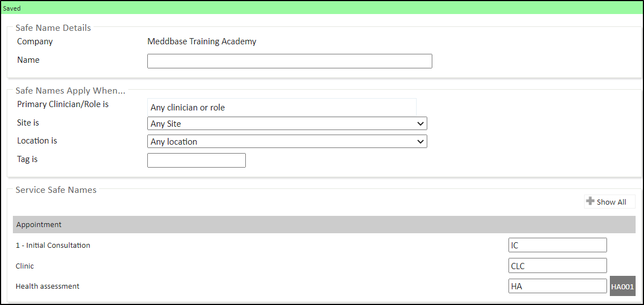This screenshot has height=305, width=644.
Task: Focus the Tag is input box
Action: click(x=196, y=160)
